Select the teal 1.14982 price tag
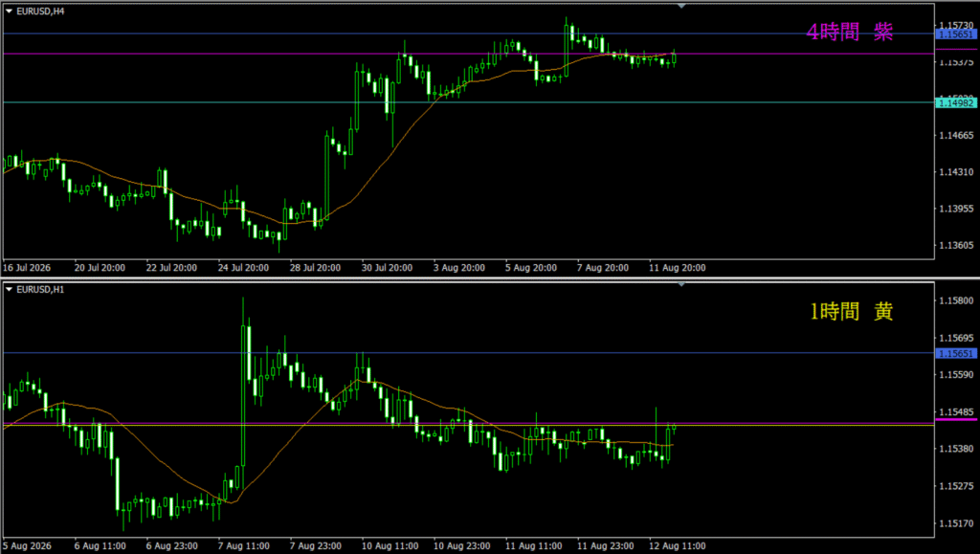 click(956, 102)
